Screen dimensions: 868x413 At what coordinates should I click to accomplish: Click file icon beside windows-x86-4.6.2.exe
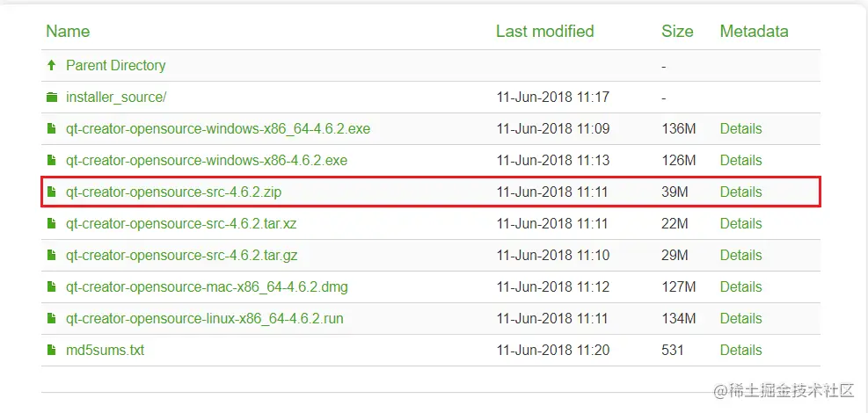click(52, 160)
